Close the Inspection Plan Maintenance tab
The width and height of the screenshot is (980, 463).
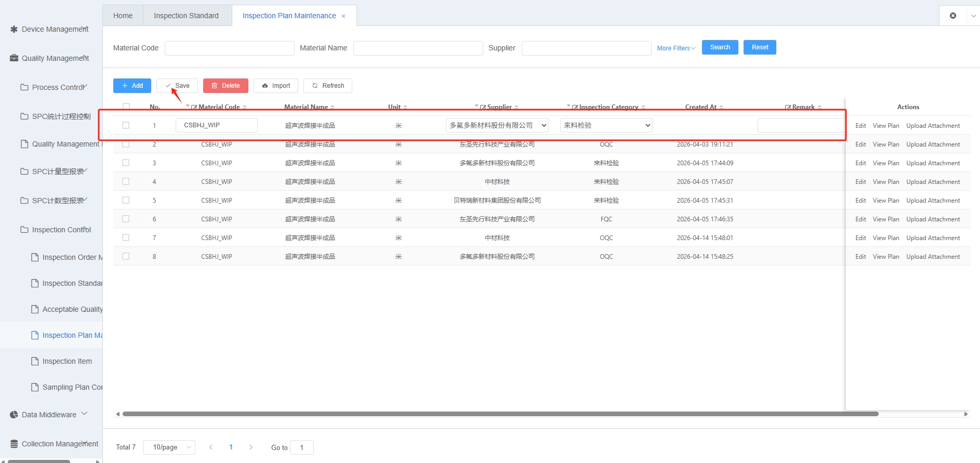click(x=343, y=16)
